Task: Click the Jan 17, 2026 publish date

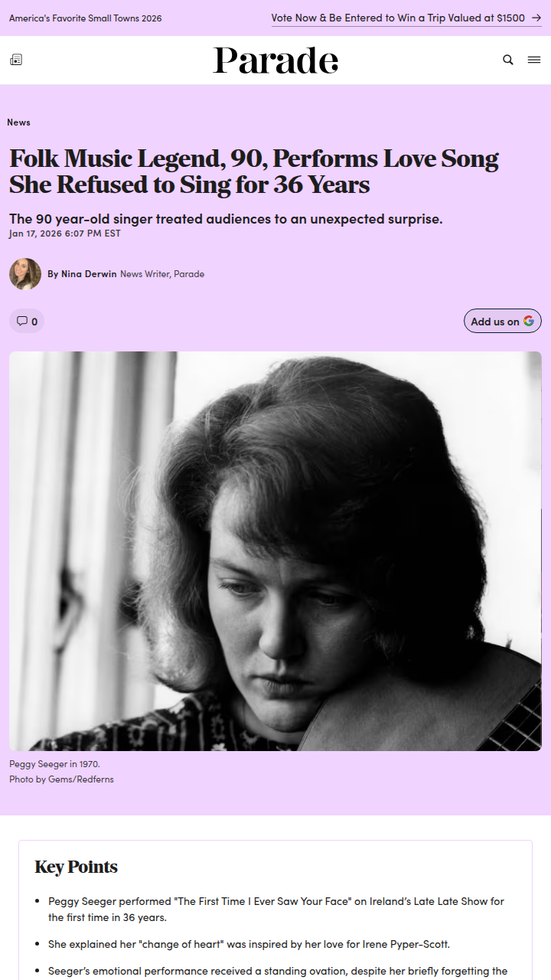Action: click(65, 234)
